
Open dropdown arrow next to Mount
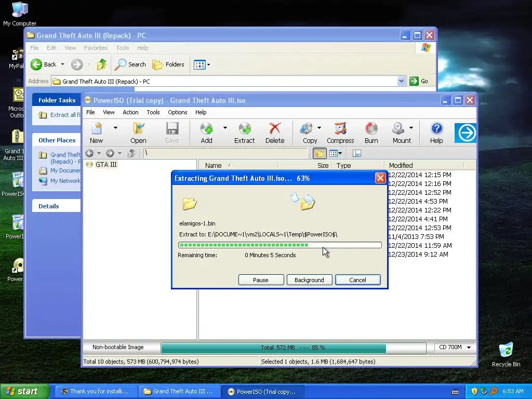pyautogui.click(x=411, y=128)
